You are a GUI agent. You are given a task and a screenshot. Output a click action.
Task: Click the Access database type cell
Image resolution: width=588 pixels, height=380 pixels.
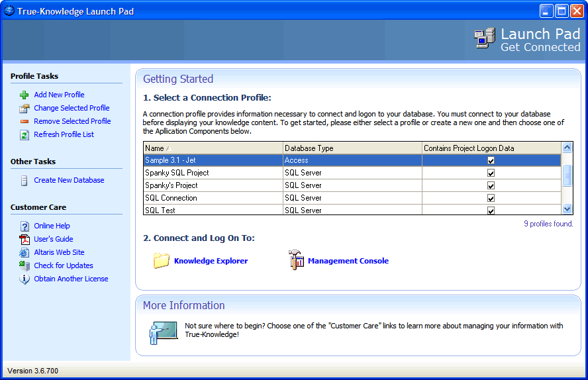pyautogui.click(x=352, y=160)
